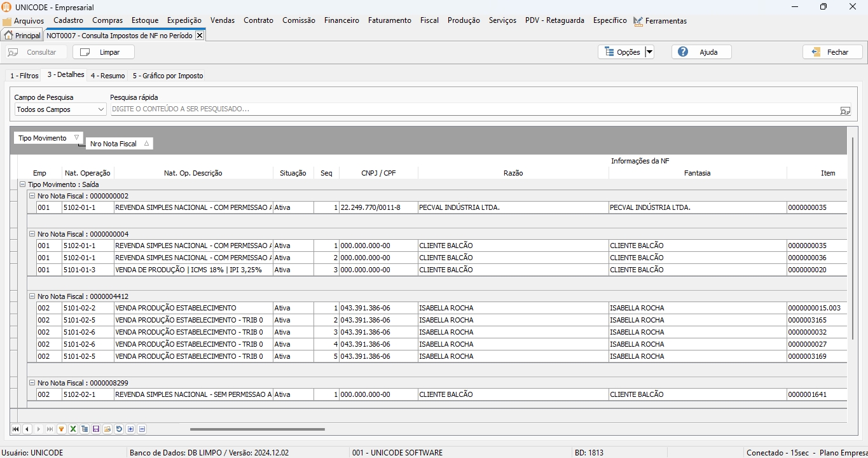Viewport: 868px width, 458px height.
Task: Open the Campo de Pesquisa dropdown
Action: 100,110
